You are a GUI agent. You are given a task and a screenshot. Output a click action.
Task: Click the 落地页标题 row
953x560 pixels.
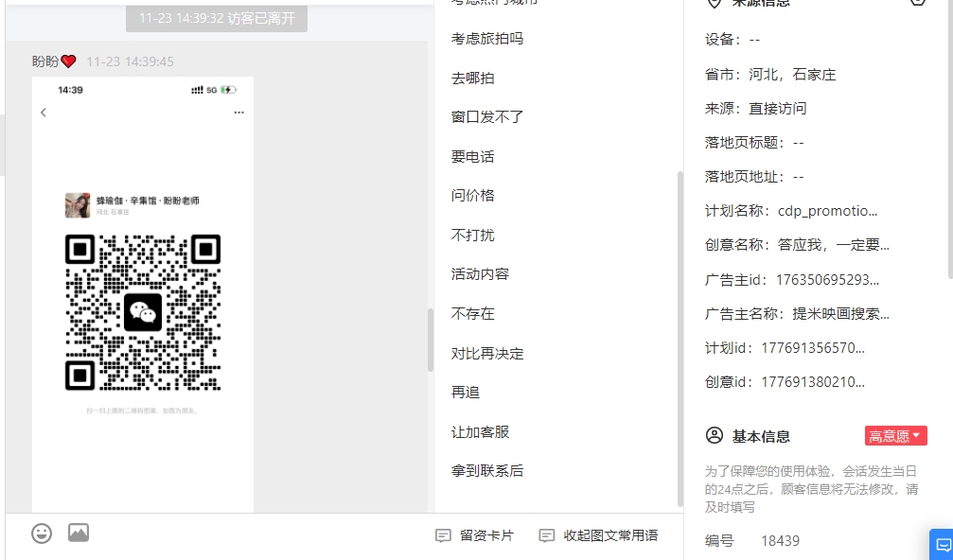(x=754, y=142)
